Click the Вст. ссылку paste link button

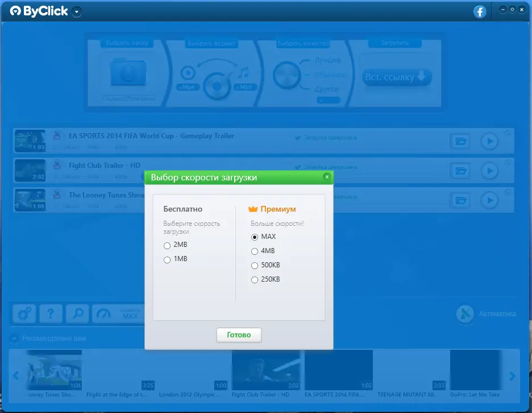(x=396, y=77)
